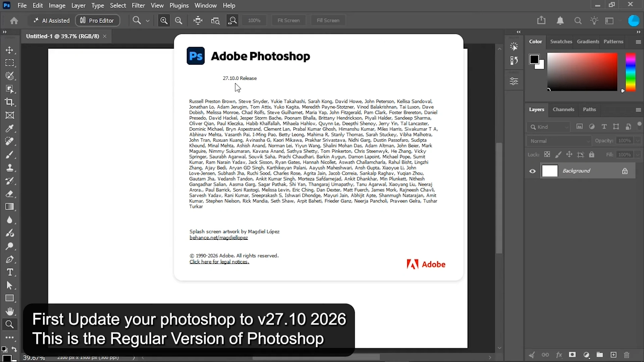Click the Zoom In magnifier icon

pos(164,20)
